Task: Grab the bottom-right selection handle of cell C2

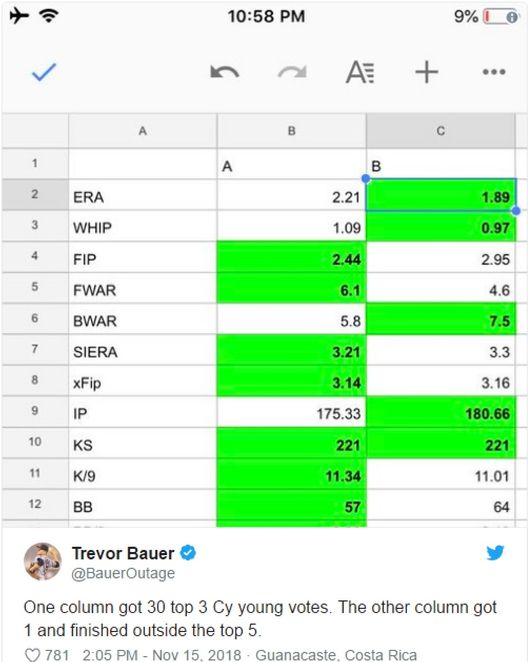Action: tap(516, 210)
